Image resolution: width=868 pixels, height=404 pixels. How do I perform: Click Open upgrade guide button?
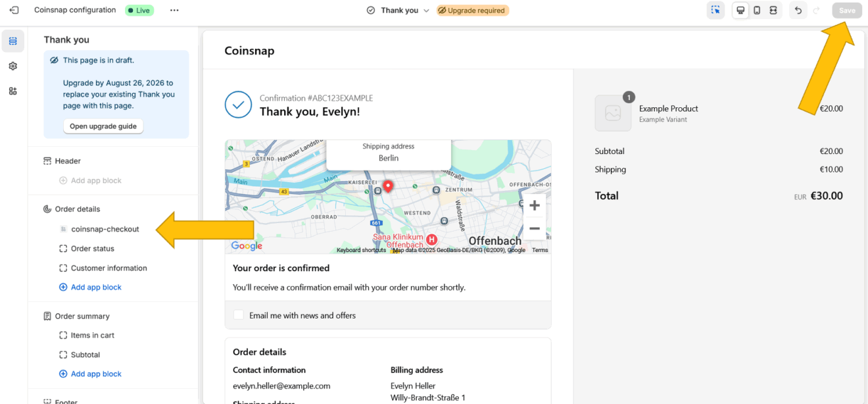[103, 126]
